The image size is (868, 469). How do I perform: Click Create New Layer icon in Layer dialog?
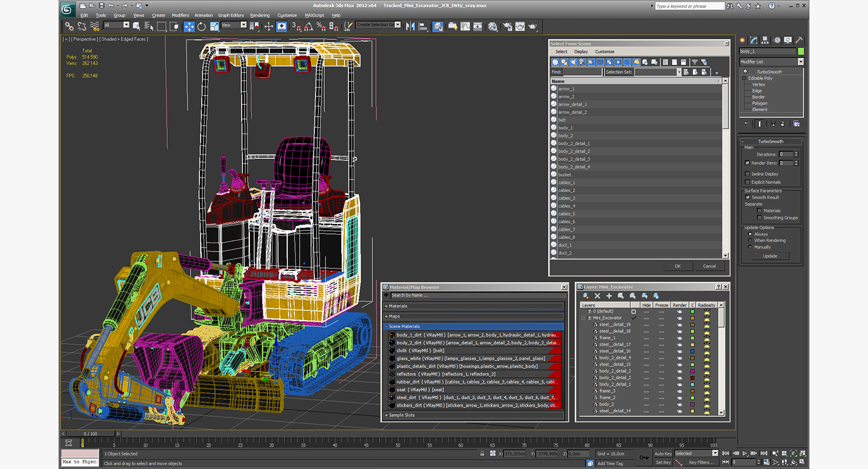[585, 296]
